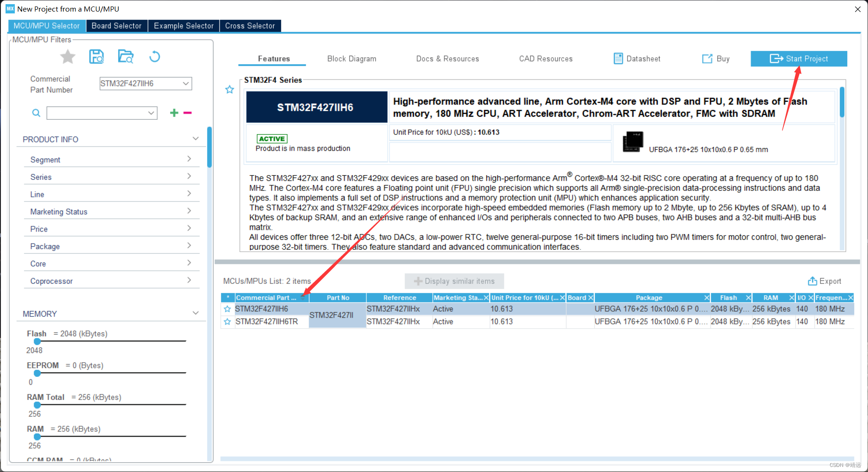Favorite STM32F427IIH6 in the Features panel

pos(230,90)
